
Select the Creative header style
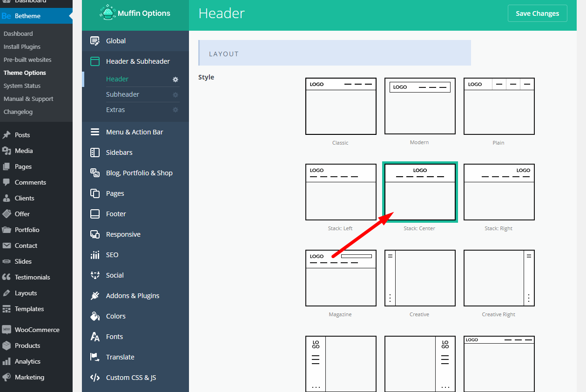[420, 278]
